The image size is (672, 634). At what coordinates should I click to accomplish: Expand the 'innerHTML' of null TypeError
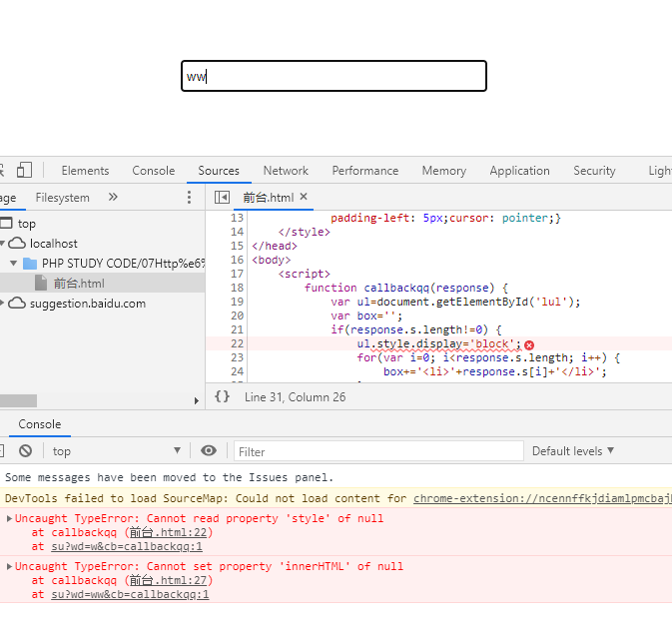(x=9, y=567)
